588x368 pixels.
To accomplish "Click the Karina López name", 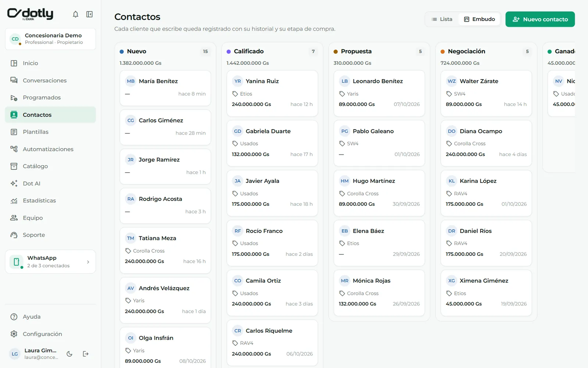I will [x=478, y=181].
